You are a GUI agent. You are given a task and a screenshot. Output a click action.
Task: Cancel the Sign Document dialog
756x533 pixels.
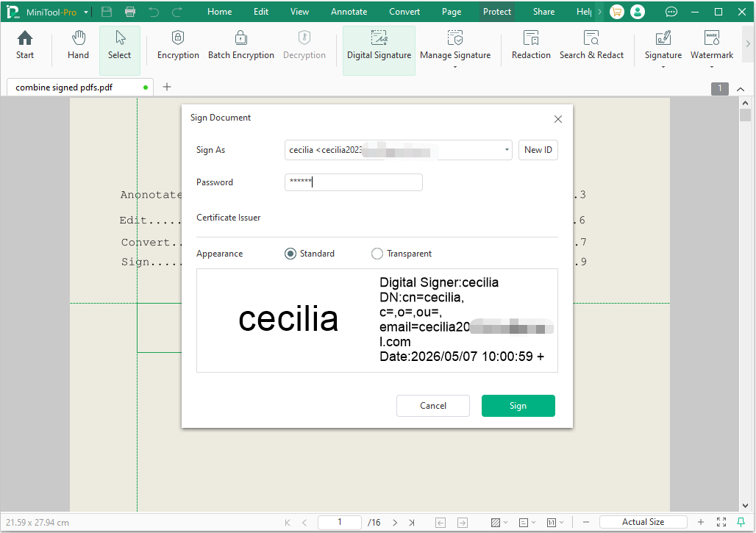click(x=433, y=406)
